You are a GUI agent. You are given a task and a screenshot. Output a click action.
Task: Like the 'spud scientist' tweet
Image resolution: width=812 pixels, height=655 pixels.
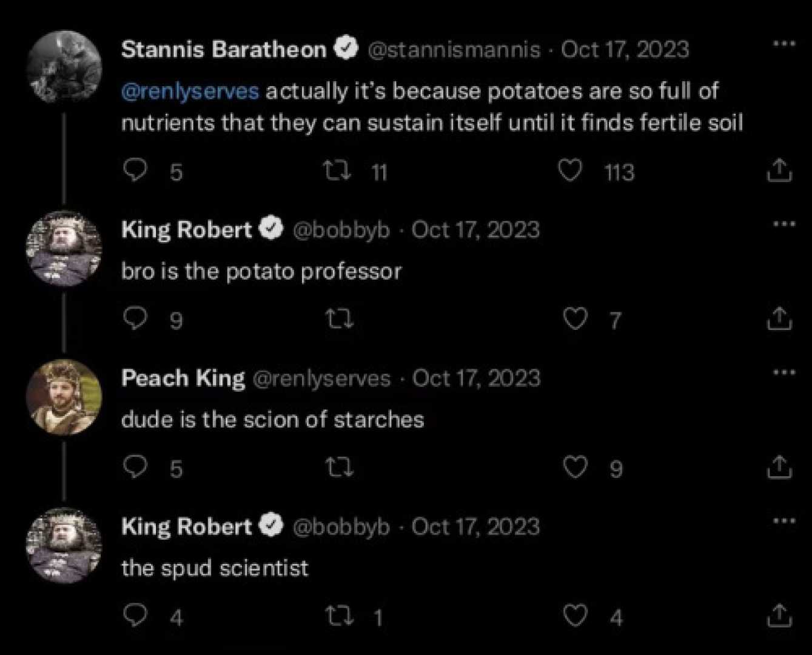point(575,616)
